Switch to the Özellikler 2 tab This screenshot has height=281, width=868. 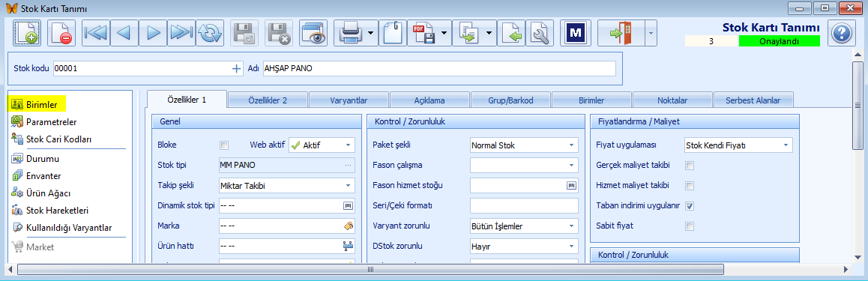[x=268, y=100]
